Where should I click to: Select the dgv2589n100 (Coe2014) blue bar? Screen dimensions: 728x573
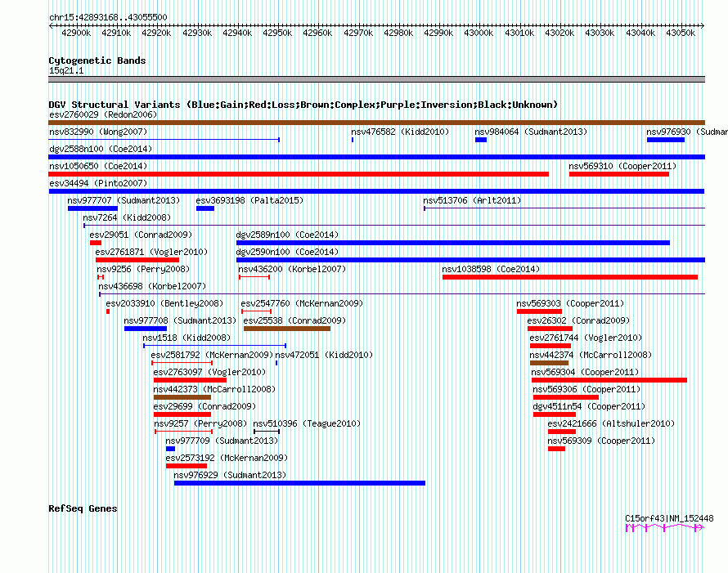(453, 243)
